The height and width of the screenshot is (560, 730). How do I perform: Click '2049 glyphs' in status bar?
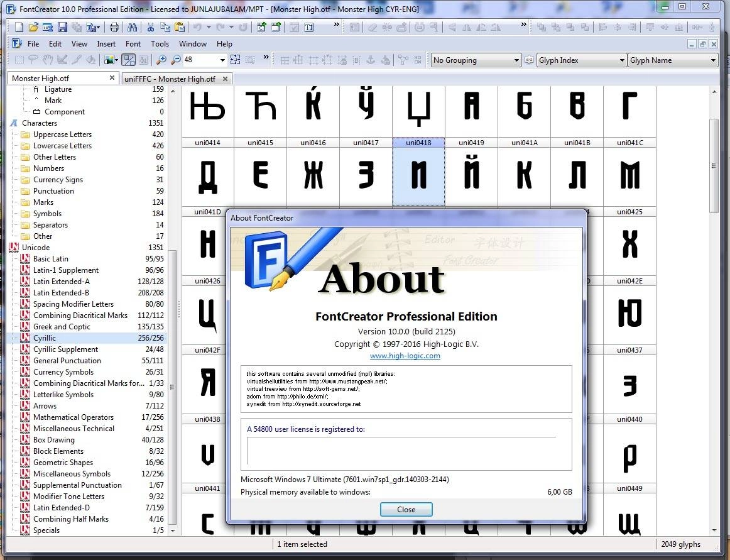pyautogui.click(x=680, y=544)
